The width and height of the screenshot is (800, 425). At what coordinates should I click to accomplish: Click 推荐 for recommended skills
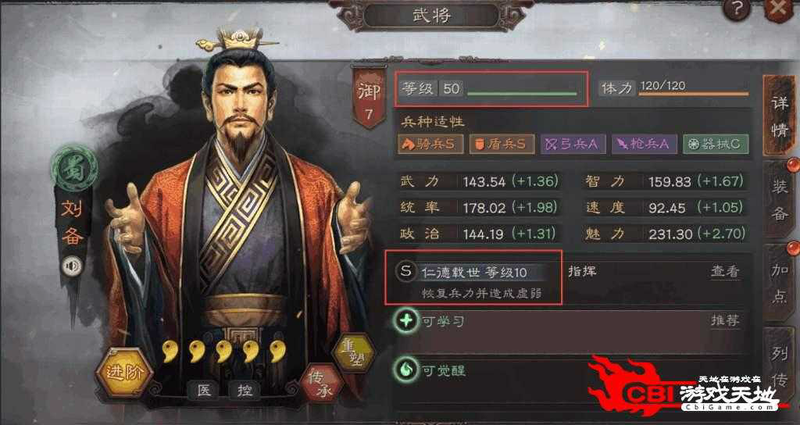[x=726, y=321]
